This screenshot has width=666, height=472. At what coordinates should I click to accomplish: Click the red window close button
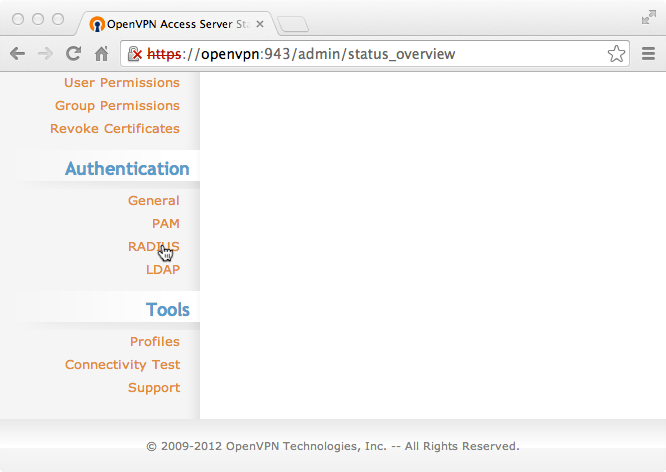pyautogui.click(x=18, y=19)
